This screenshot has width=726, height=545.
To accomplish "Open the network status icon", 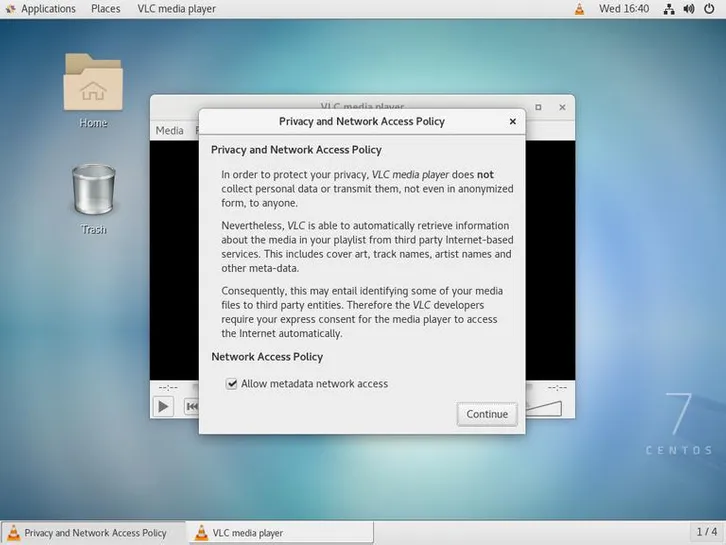I will click(x=669, y=9).
